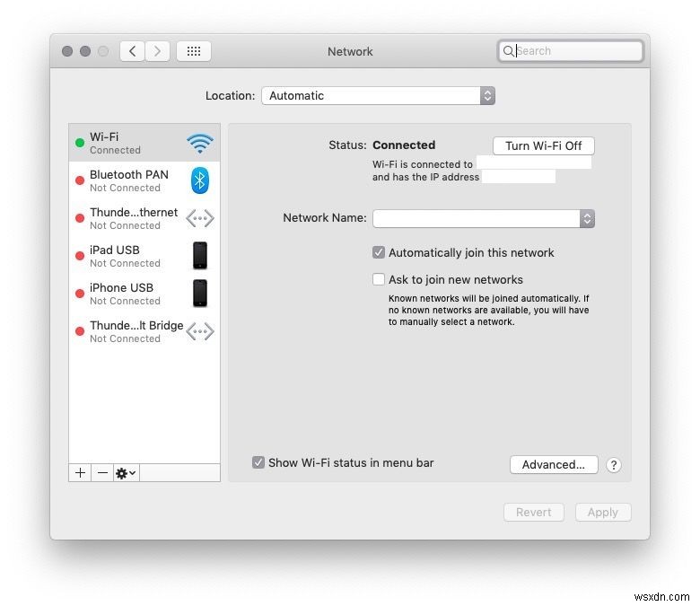Select the Bluetooth PAN icon
Image resolution: width=700 pixels, height=606 pixels.
pos(199,180)
